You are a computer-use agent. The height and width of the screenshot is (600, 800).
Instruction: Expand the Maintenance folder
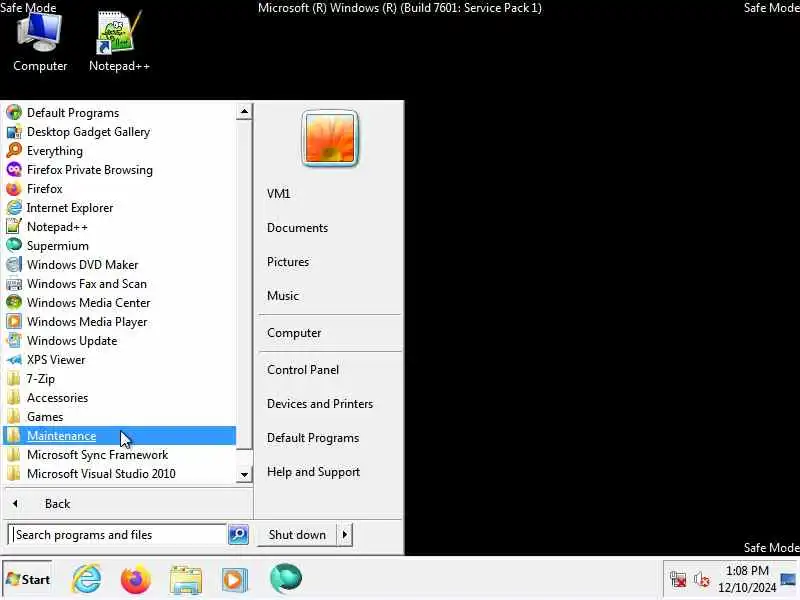119,436
